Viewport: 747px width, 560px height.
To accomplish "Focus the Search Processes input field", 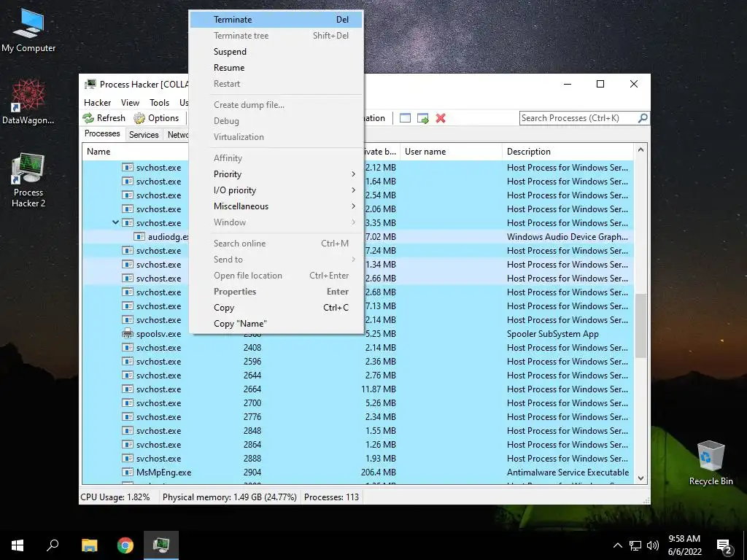I will click(x=578, y=118).
